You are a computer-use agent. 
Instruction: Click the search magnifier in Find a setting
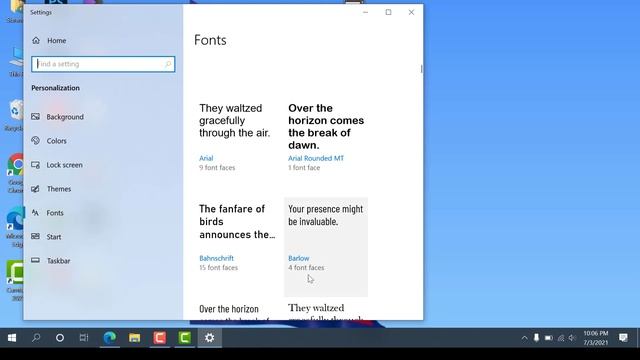168,64
